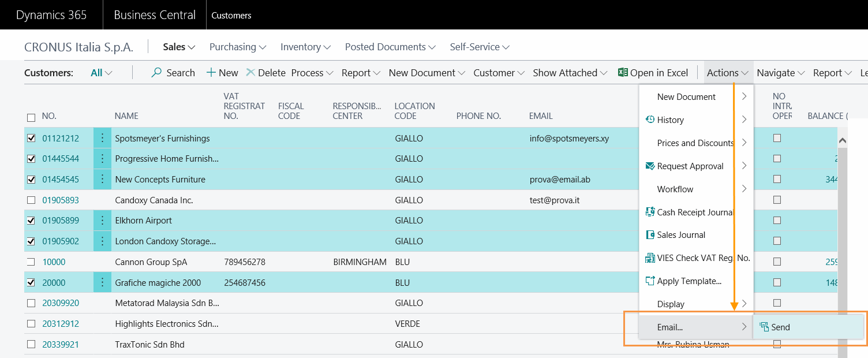
Task: Click the Search magnifier icon
Action: [x=156, y=73]
